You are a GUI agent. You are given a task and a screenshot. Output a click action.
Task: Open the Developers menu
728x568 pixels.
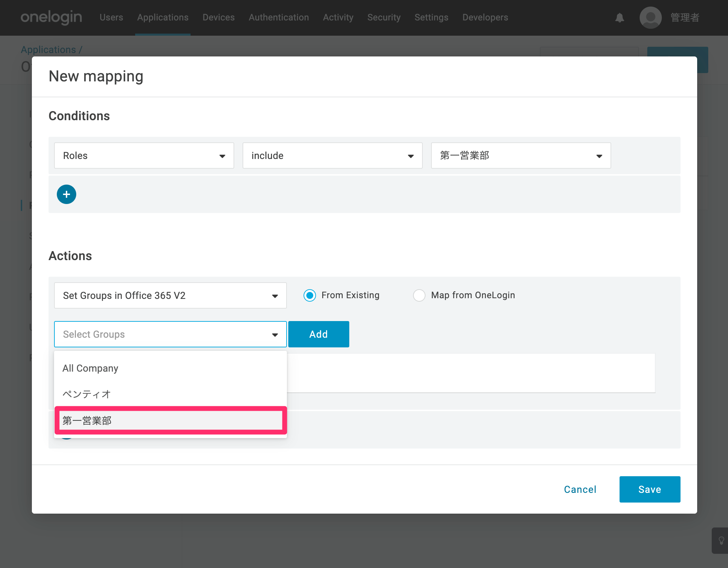485,17
